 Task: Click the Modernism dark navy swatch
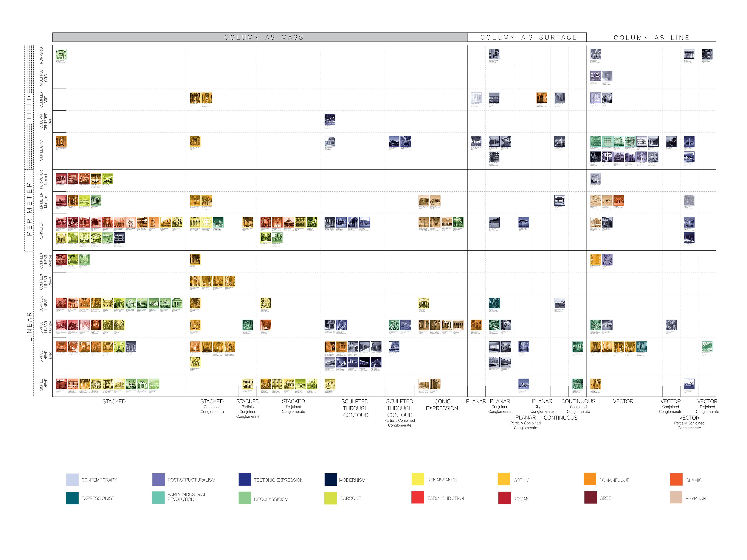[x=331, y=480]
